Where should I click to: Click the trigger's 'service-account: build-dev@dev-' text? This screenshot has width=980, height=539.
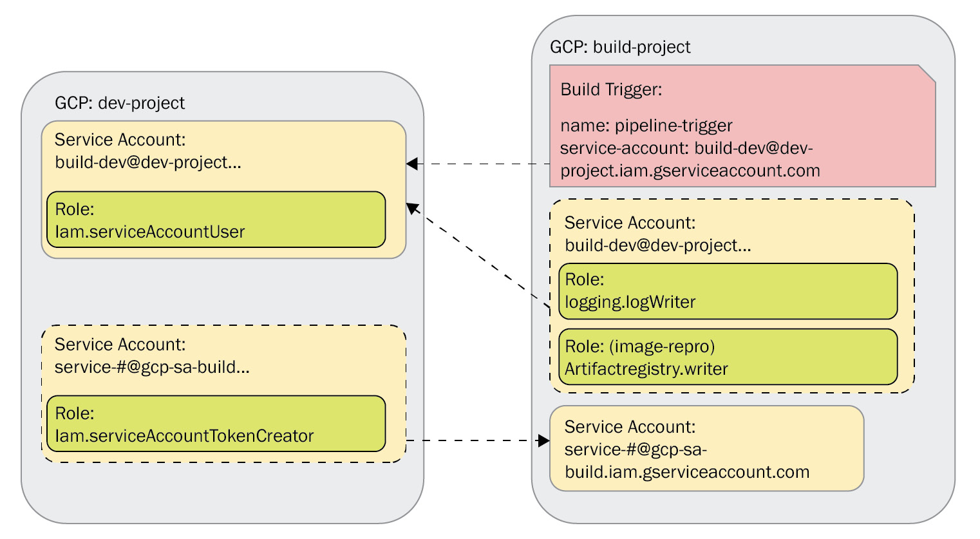686,148
